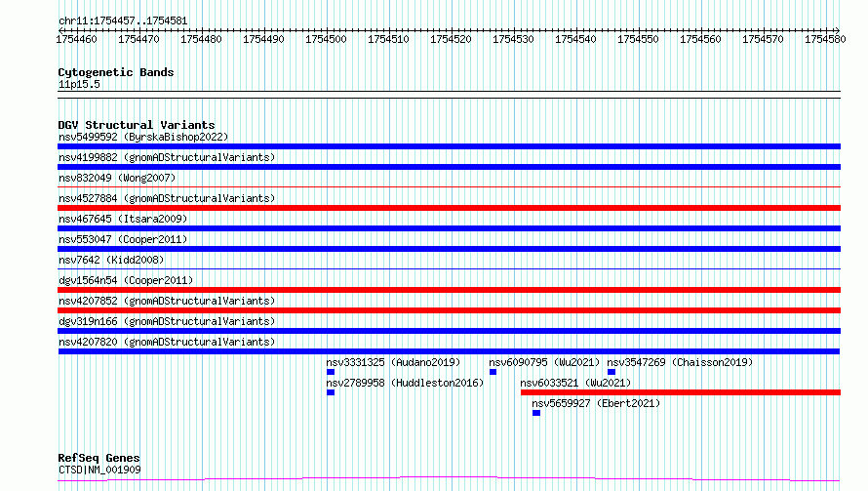Open variant nsv6090795 (Wu2021) label

tap(544, 362)
